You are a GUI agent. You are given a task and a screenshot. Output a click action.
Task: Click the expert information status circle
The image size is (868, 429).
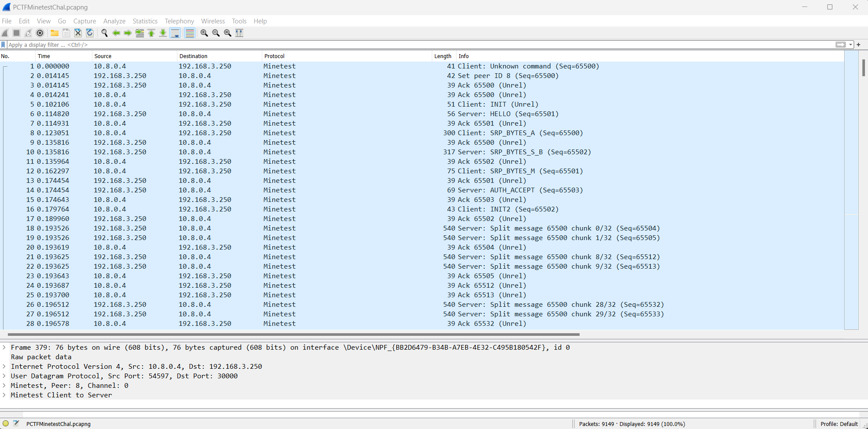[6, 423]
